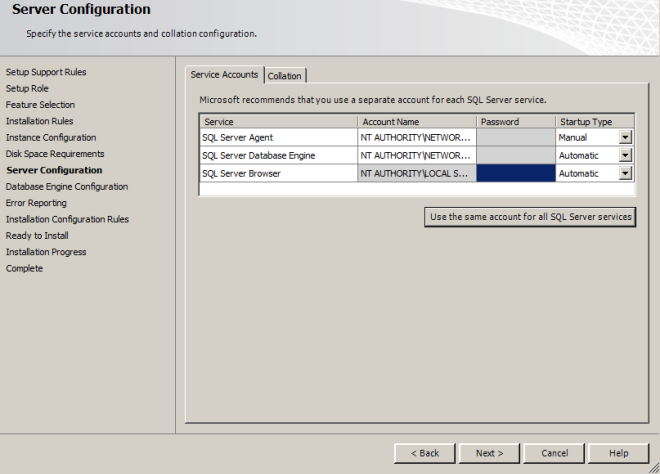Click the Service column header
Image resolution: width=660 pixels, height=474 pixels.
[279, 122]
